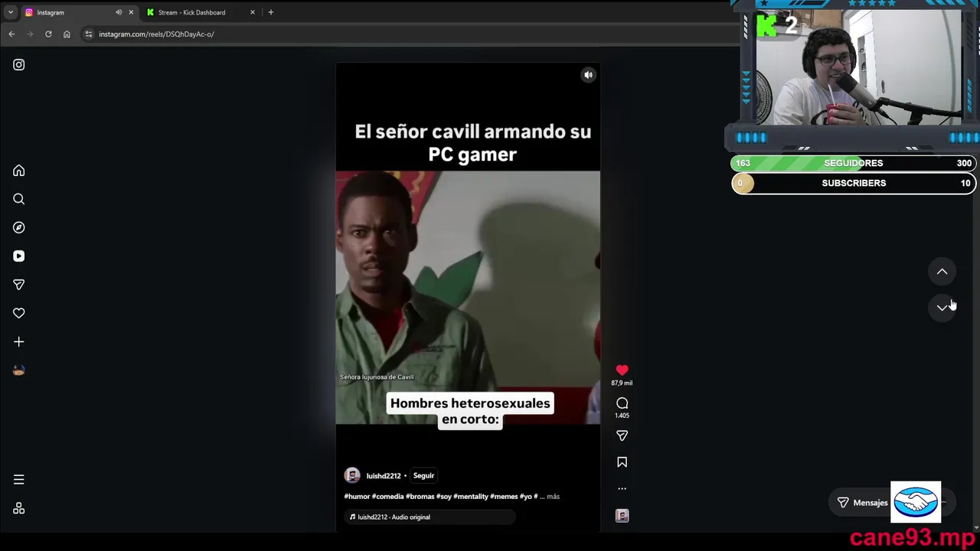Go to the Home feed icon
This screenshot has height=551, width=980.
tap(18, 171)
